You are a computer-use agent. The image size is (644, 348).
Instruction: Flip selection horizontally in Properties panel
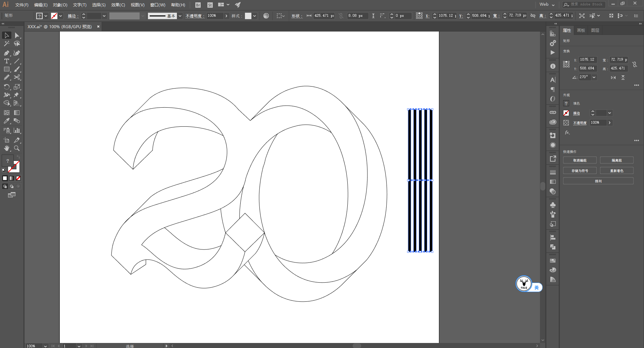[x=613, y=77]
